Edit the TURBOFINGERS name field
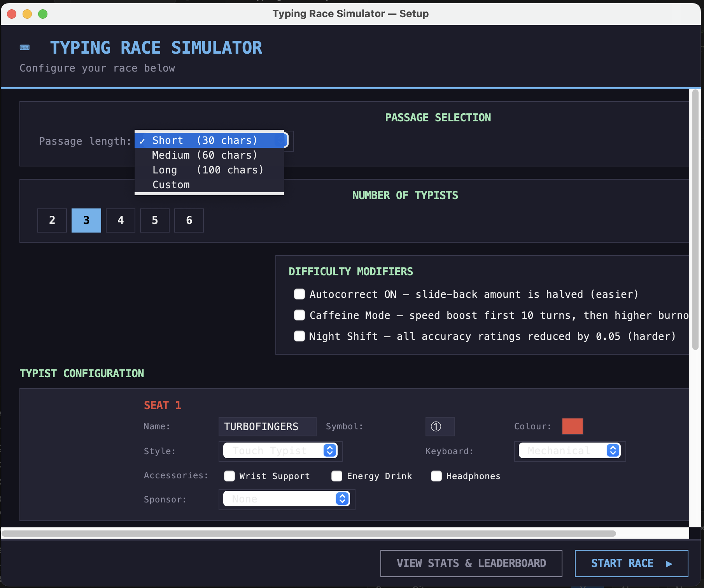704x588 pixels. 268,427
